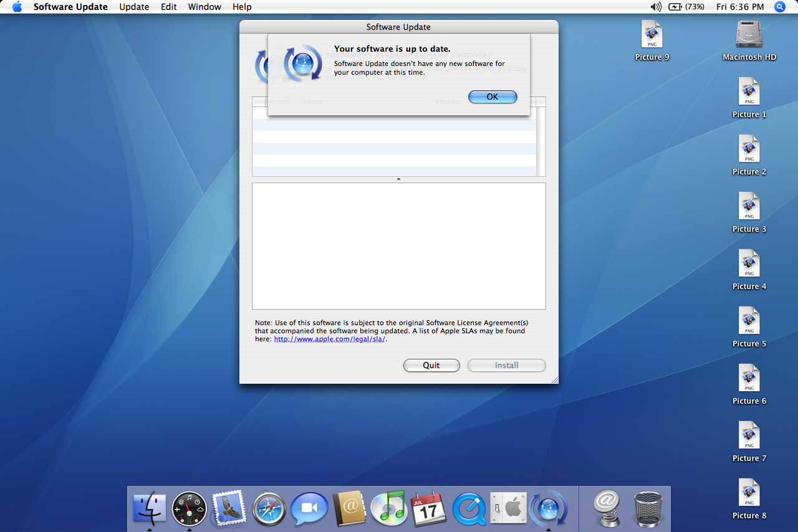Open the Window menu
The image size is (798, 532).
pos(204,7)
